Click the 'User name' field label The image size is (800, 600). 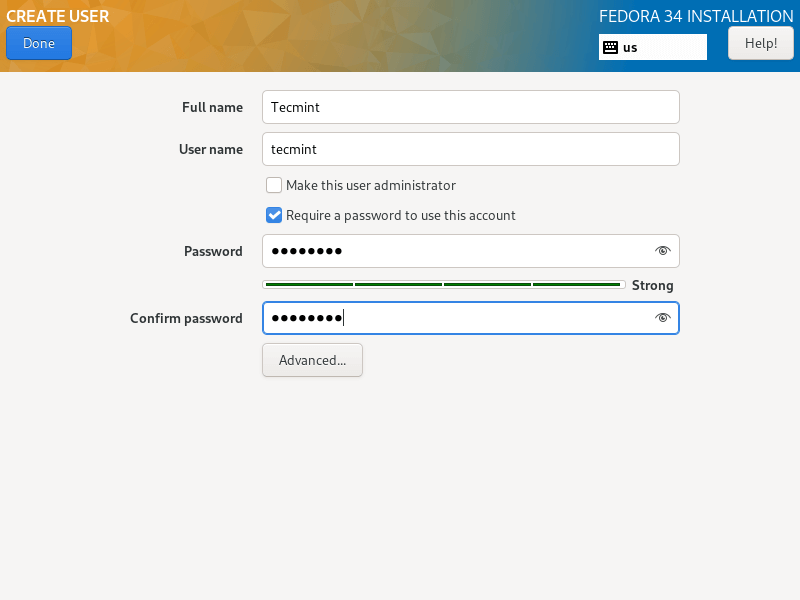[x=211, y=149]
